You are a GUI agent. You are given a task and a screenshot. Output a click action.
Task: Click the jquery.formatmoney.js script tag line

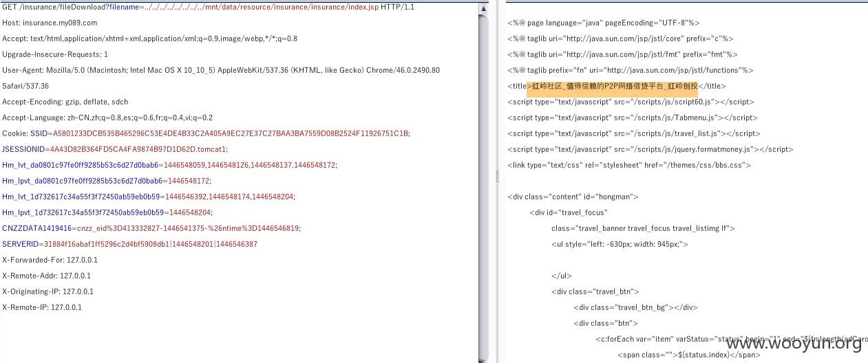(650, 149)
